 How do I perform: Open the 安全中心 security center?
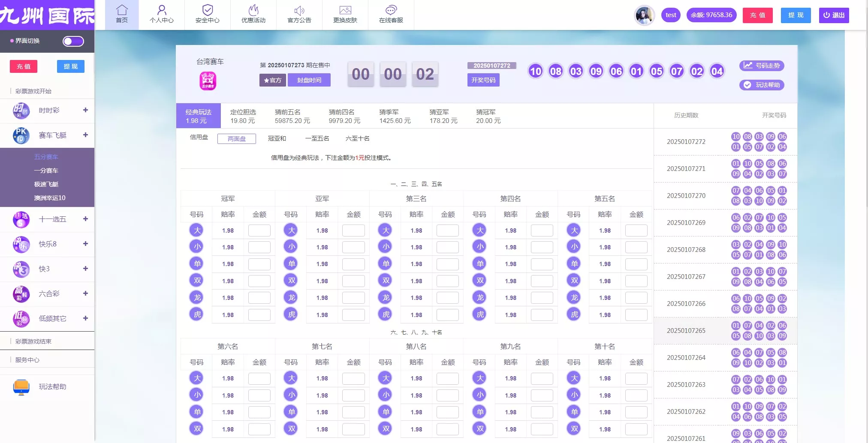[207, 14]
